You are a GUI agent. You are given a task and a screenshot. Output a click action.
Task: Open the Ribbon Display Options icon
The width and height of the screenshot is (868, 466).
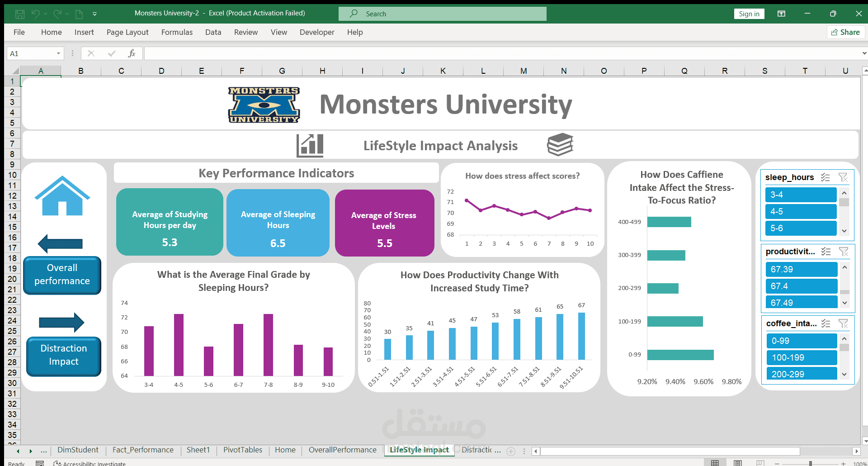781,14
